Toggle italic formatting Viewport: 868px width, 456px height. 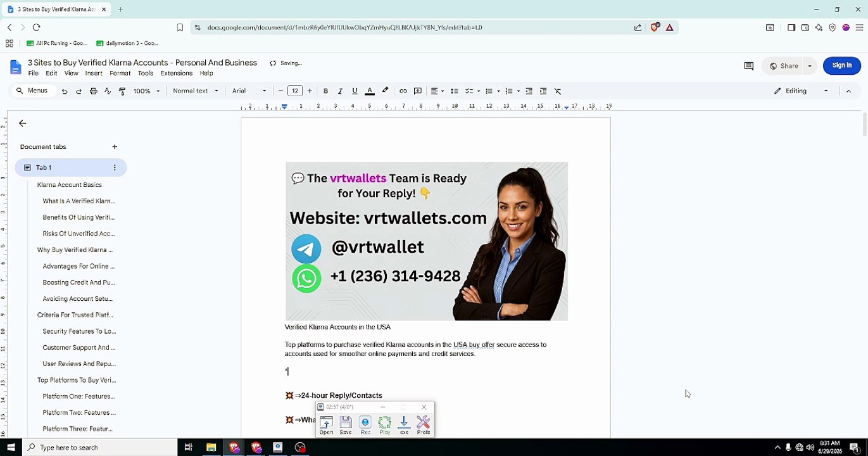tap(340, 91)
